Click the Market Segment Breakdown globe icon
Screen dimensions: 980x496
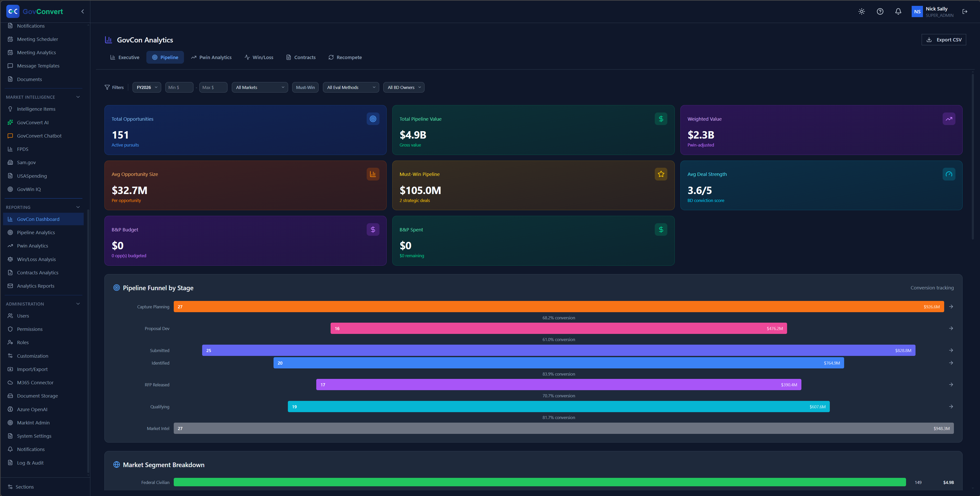coord(116,465)
